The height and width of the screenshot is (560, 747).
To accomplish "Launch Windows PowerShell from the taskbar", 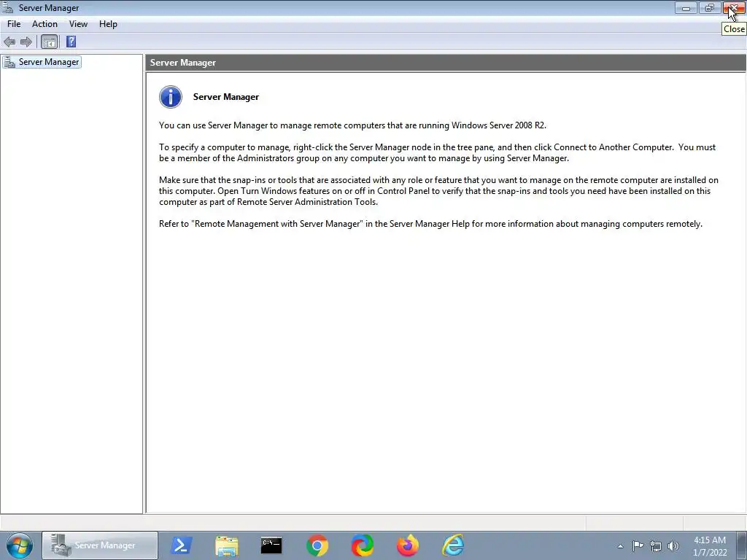I will point(182,545).
